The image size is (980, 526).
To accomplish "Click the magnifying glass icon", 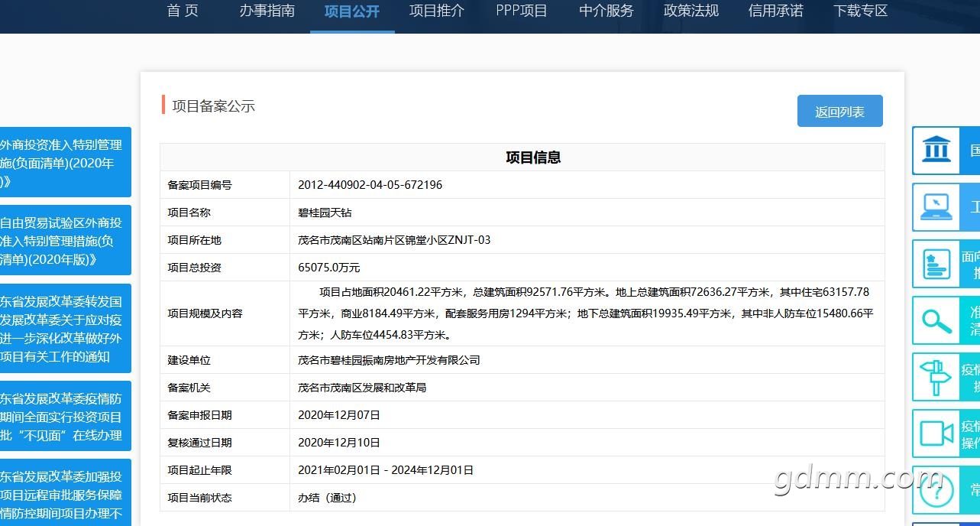I will [936, 320].
